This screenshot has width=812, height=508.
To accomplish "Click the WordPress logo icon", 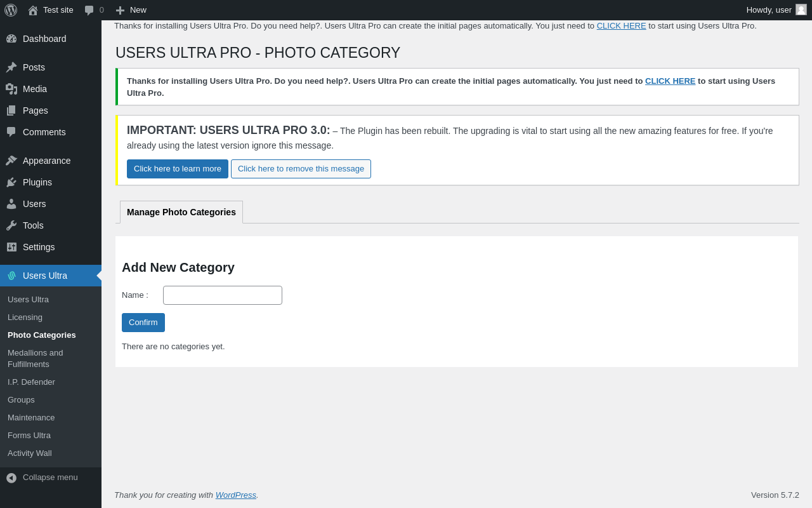I will (x=11, y=10).
